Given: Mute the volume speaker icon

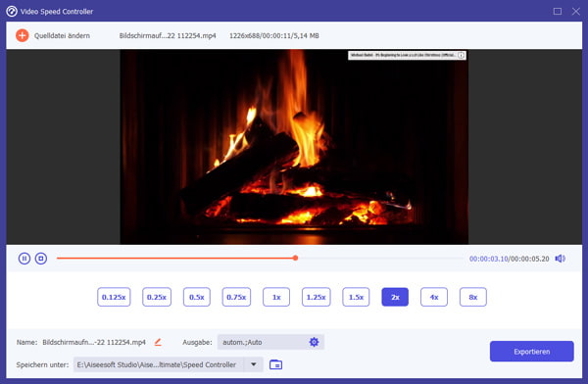Looking at the screenshot, I should pyautogui.click(x=561, y=259).
